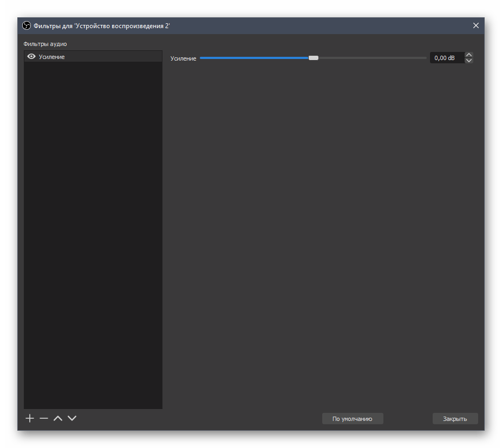Click the Фильтры аудио section heading
Viewport: 502px width, 448px height.
[x=45, y=44]
